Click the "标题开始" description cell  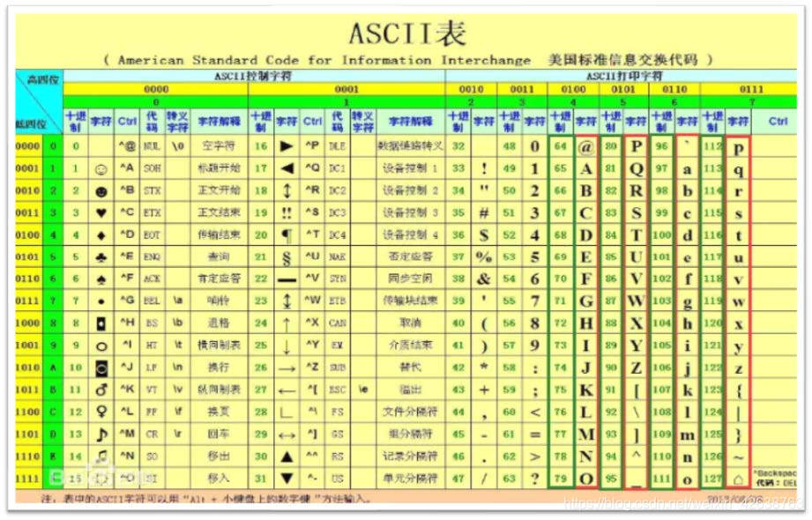click(x=219, y=168)
